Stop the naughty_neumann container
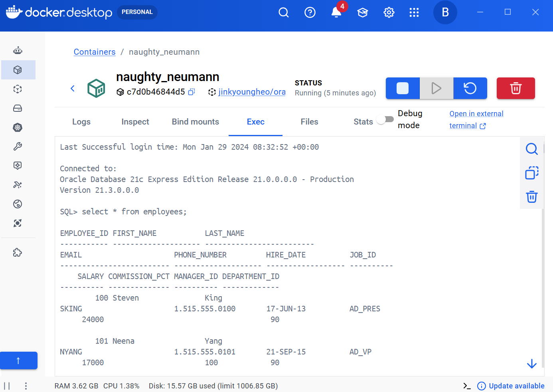The height and width of the screenshot is (392, 553). (x=403, y=88)
